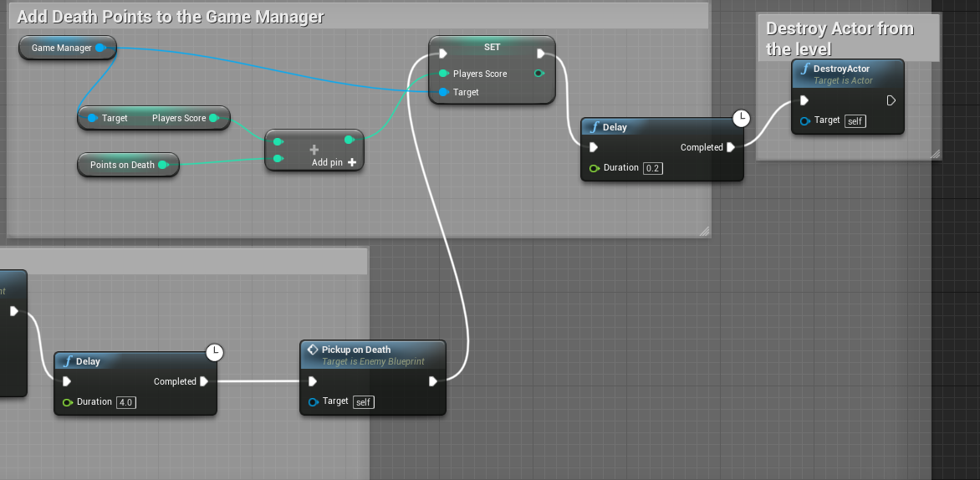Click the Game Manager variable node
The width and height of the screenshot is (980, 480).
click(x=61, y=49)
